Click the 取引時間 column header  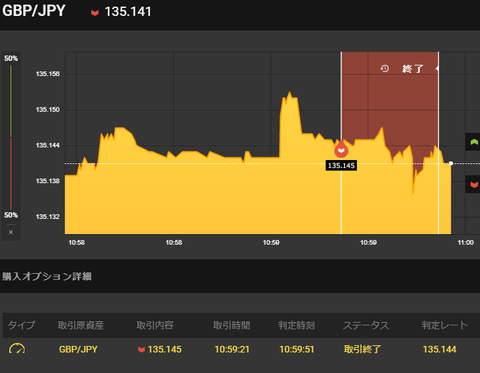point(232,325)
